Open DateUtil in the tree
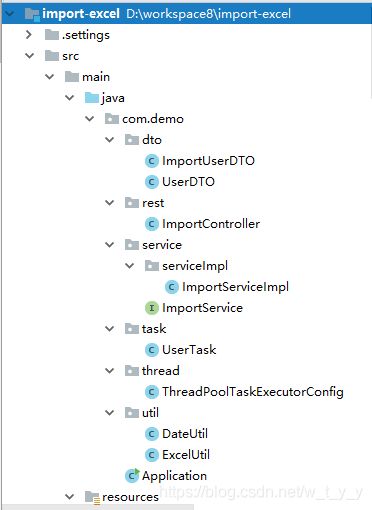The height and width of the screenshot is (510, 372). point(185,434)
